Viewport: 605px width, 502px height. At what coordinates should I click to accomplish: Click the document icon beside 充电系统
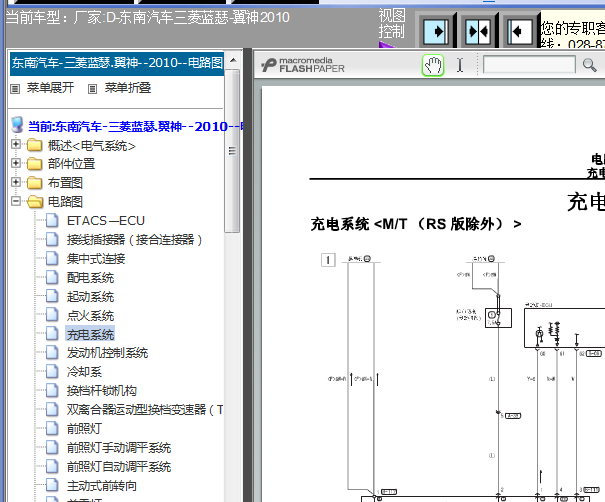pos(52,334)
